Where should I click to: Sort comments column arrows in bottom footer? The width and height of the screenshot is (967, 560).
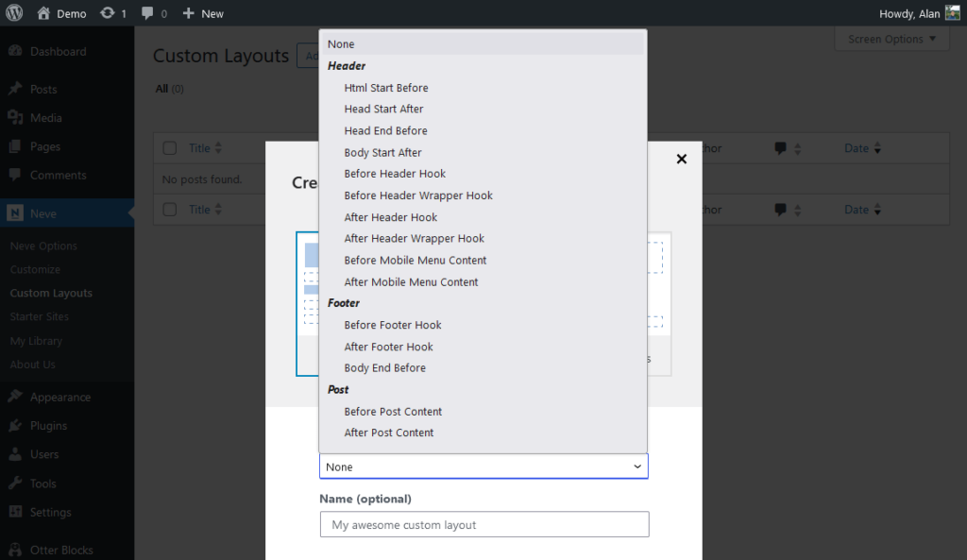pos(797,210)
